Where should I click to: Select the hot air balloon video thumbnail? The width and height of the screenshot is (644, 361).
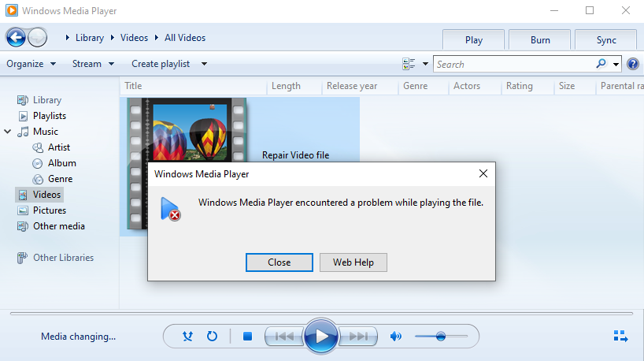[187, 130]
